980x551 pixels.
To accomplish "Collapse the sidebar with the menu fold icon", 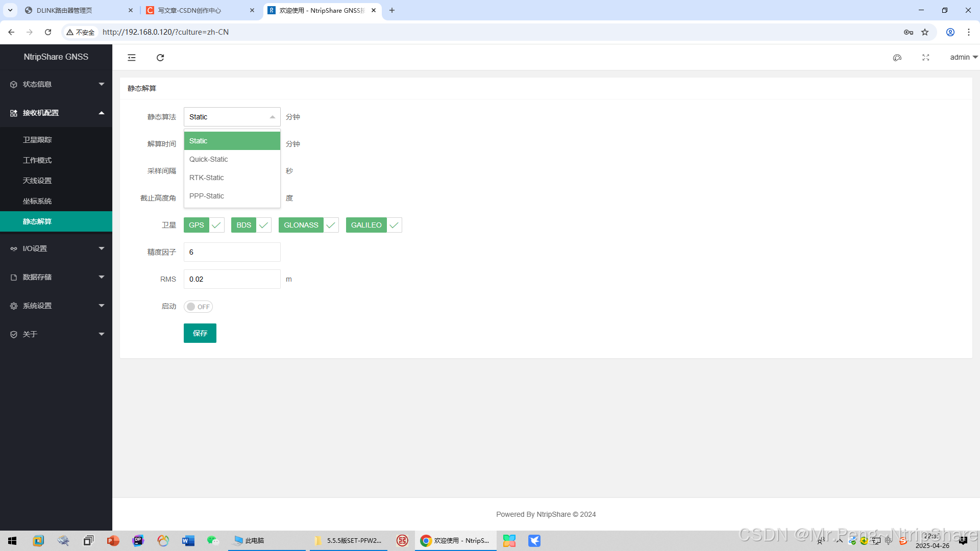I will pyautogui.click(x=132, y=58).
